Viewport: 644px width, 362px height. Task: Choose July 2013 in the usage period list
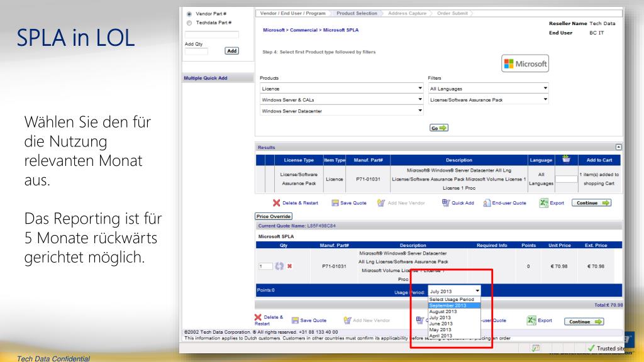click(454, 317)
